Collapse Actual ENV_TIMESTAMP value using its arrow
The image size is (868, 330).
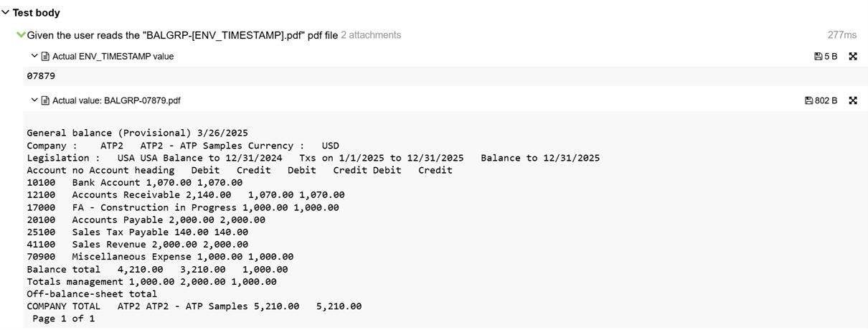34,56
